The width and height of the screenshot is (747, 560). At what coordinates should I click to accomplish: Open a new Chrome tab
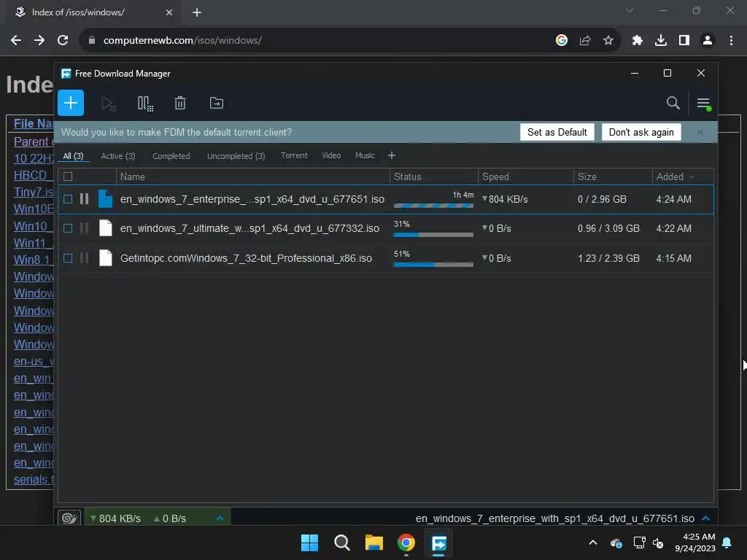point(197,12)
